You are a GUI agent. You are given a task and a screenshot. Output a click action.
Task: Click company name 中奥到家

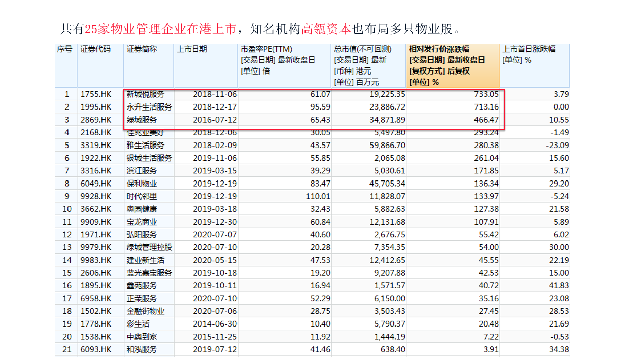pos(142,337)
